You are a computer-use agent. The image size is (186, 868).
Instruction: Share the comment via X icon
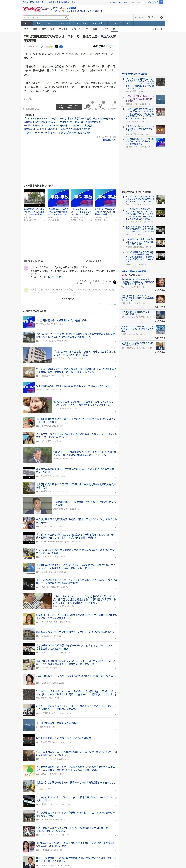115,282
